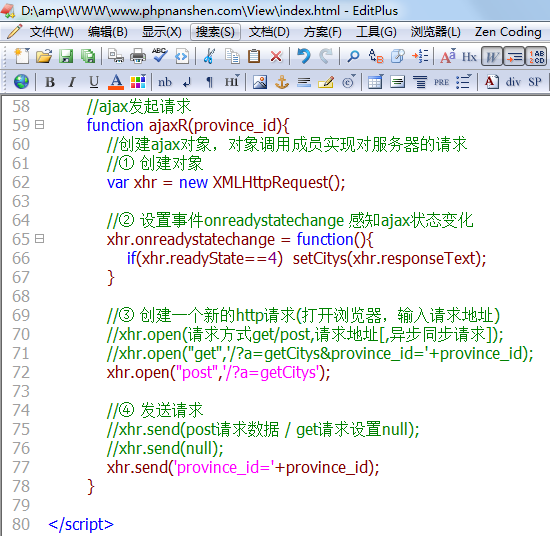Screen dimensions: 550x536
Task: Undo the last edit
Action: (x=304, y=56)
